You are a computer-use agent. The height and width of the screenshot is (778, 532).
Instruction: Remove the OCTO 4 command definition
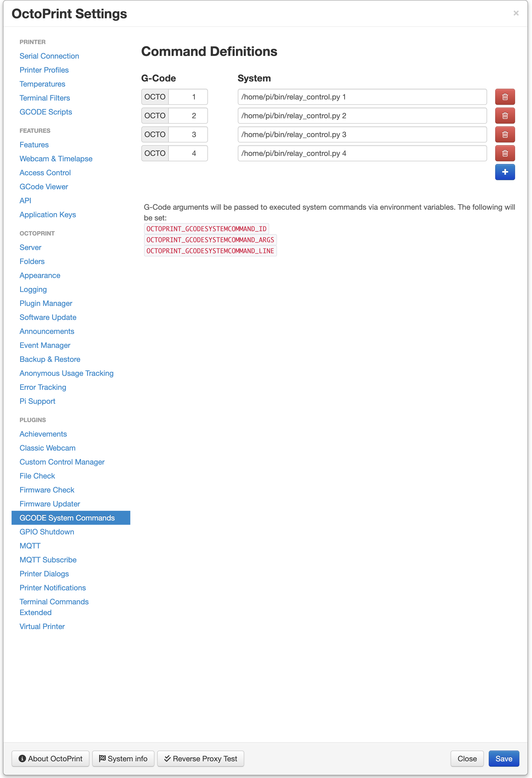(505, 153)
